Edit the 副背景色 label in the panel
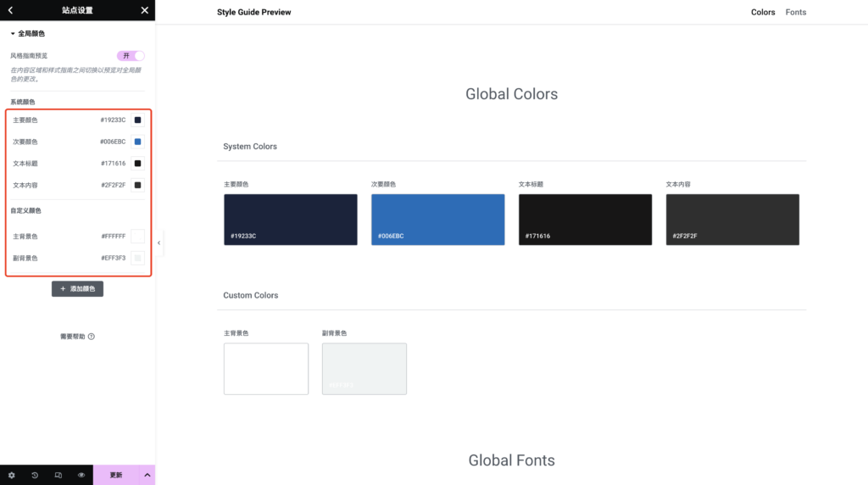The height and width of the screenshot is (485, 868). [x=25, y=258]
